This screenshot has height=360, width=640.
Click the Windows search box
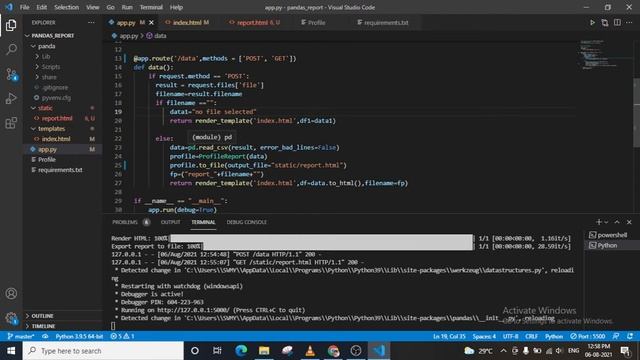[103, 351]
